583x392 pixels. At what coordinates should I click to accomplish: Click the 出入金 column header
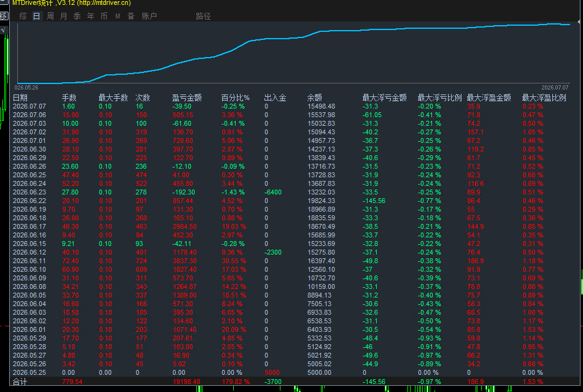(275, 98)
